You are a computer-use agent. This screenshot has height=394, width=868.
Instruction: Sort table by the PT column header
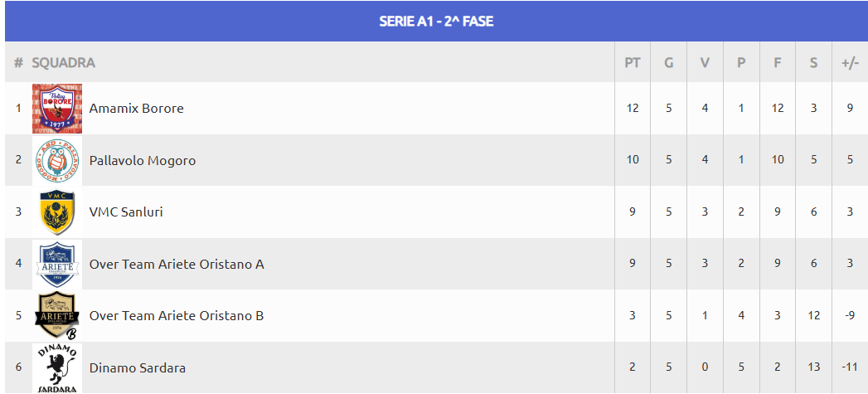click(633, 62)
